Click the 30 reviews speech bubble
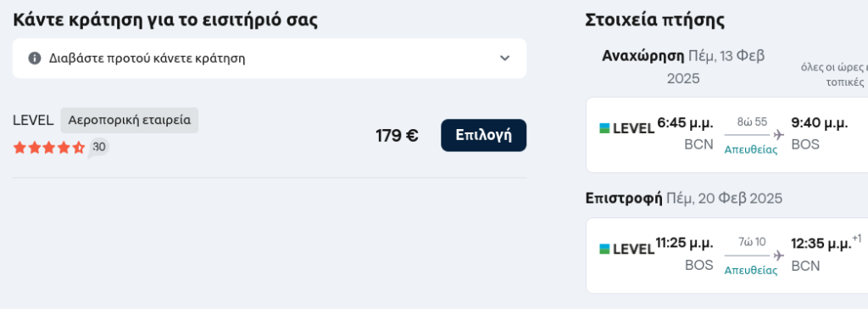Image resolution: width=868 pixels, height=309 pixels. pos(98,148)
